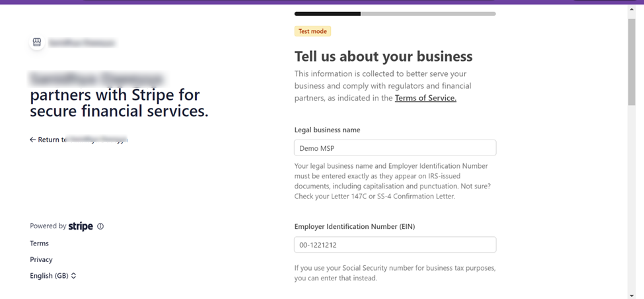This screenshot has height=299, width=644.
Task: Click the storefront icon beside merchant name
Action: tap(37, 42)
